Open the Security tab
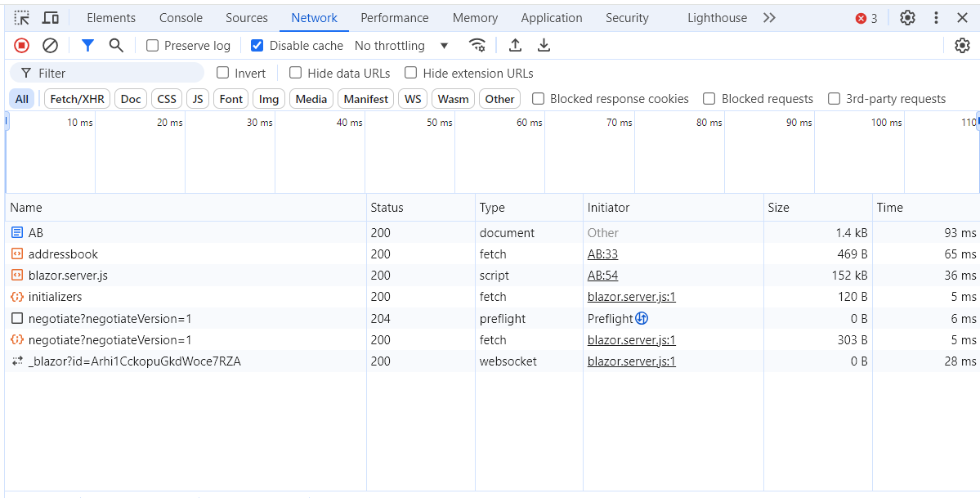This screenshot has width=980, height=498. click(x=627, y=18)
